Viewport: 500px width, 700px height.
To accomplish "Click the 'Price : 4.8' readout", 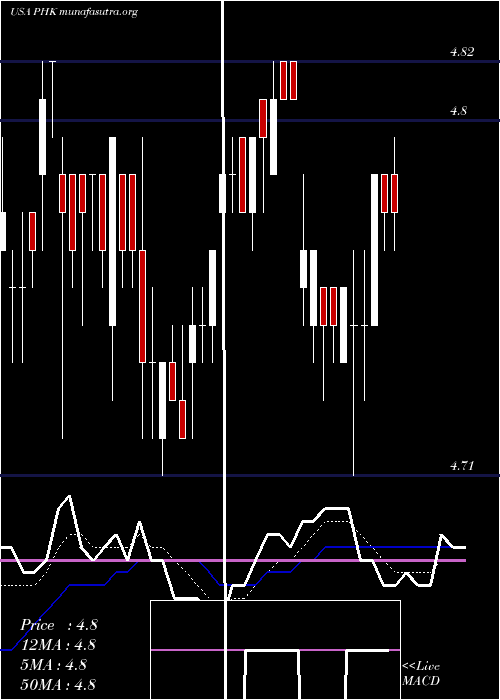I will pyautogui.click(x=59, y=625).
